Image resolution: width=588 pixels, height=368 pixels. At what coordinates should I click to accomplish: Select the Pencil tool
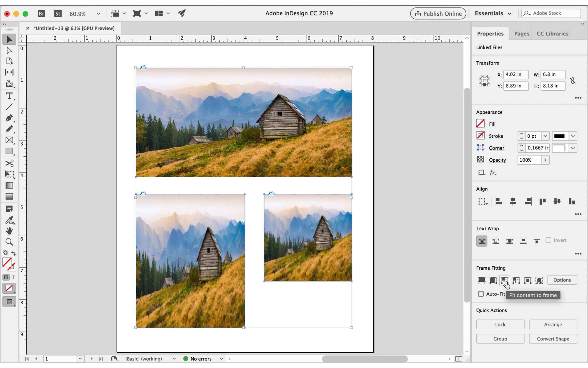click(x=9, y=129)
